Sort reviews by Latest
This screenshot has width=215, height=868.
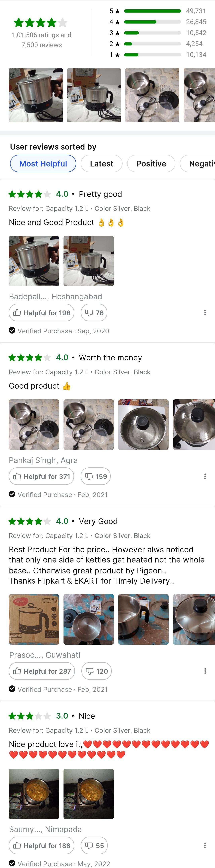102,163
